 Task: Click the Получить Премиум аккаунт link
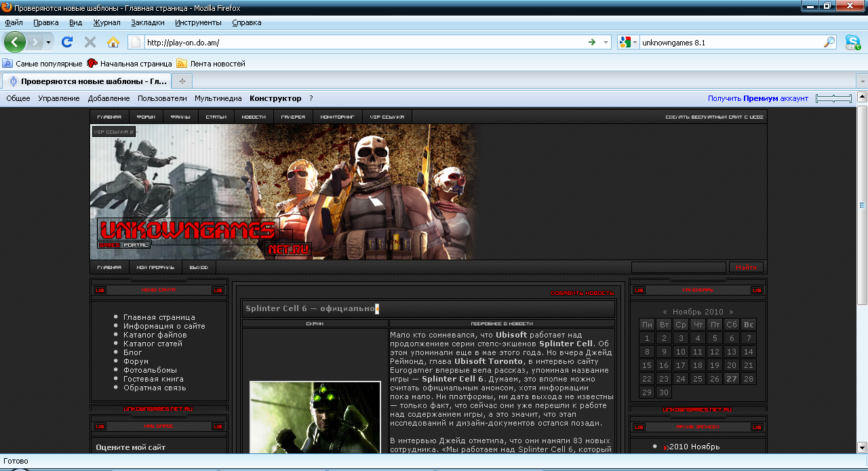pos(758,98)
